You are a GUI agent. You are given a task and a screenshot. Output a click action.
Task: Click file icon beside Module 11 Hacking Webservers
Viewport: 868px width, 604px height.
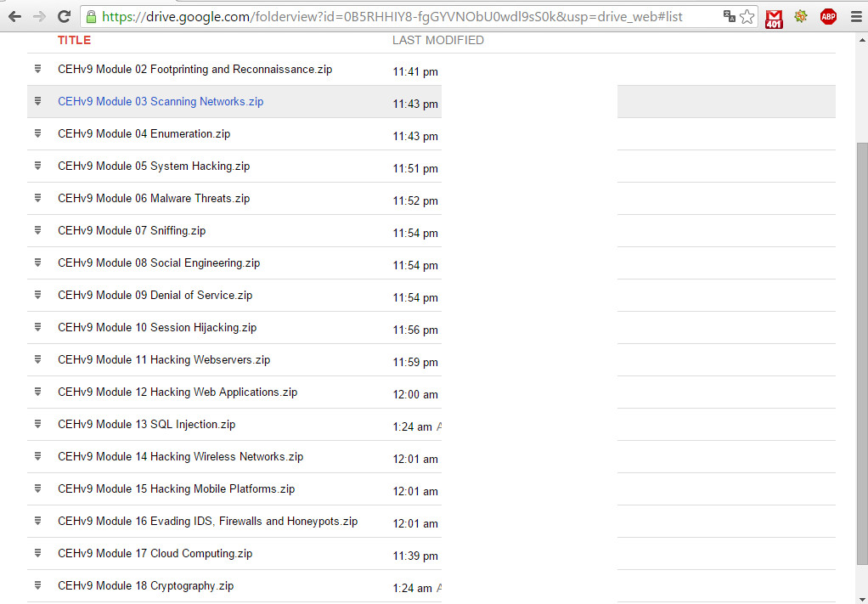click(37, 359)
